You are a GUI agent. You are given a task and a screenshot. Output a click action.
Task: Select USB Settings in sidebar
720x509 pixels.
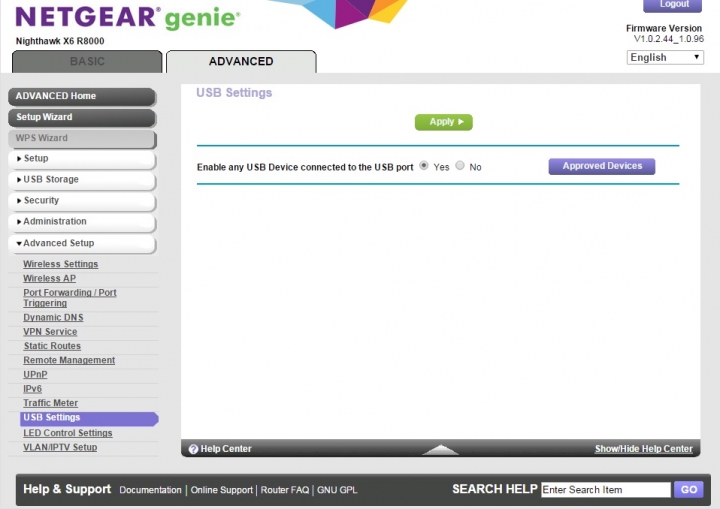point(89,418)
